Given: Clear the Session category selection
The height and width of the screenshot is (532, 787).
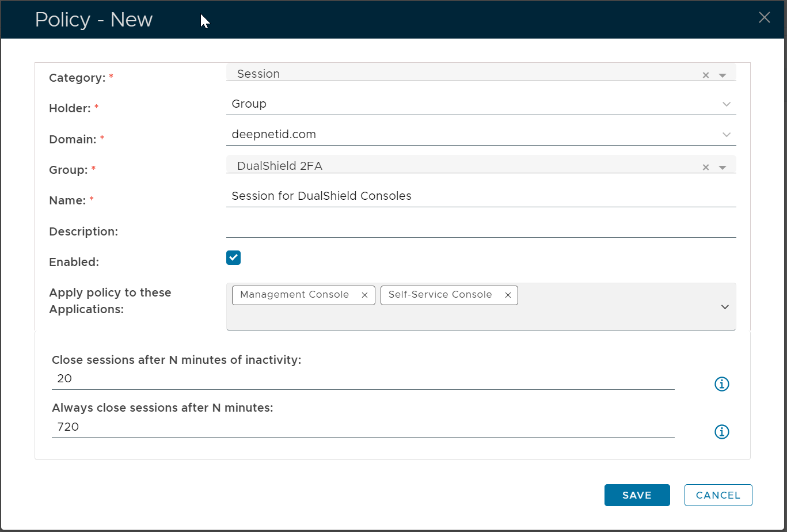Looking at the screenshot, I should pos(705,75).
